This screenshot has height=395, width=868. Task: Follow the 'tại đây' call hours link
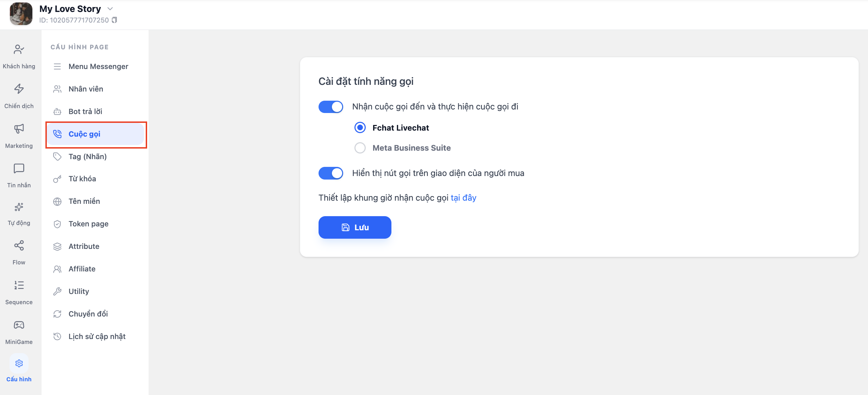464,198
